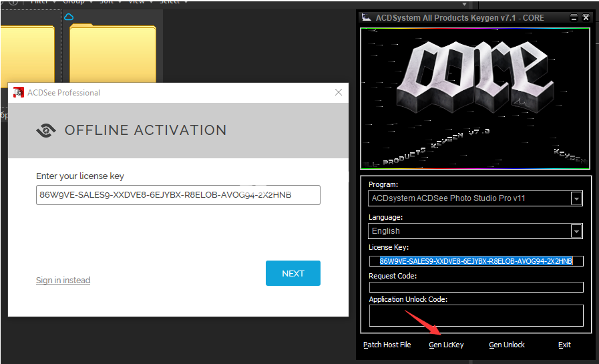Expand the Language dropdown arrow
599x364 pixels.
click(x=576, y=231)
